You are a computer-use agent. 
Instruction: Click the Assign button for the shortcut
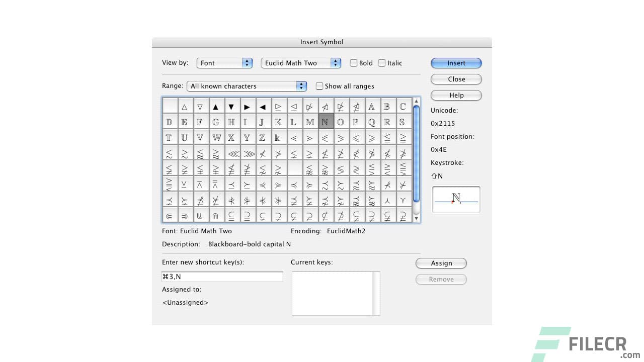click(x=441, y=263)
